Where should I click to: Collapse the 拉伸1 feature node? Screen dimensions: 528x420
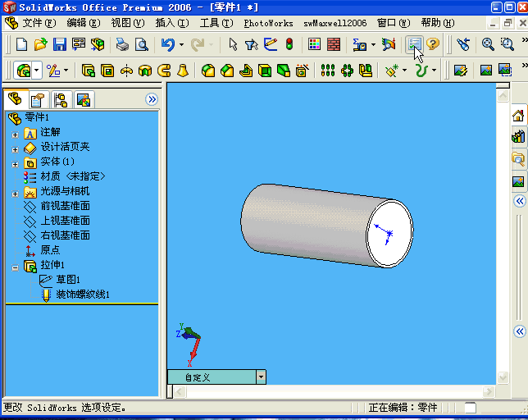click(x=15, y=268)
